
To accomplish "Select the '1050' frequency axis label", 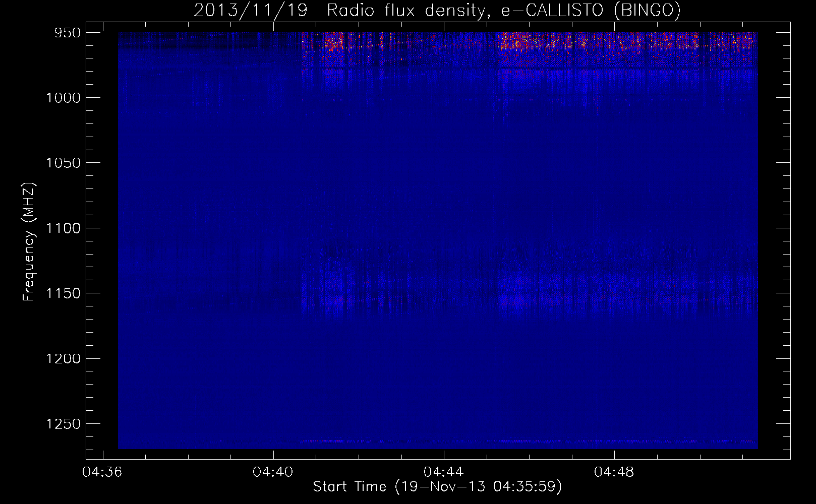I will pyautogui.click(x=63, y=163).
